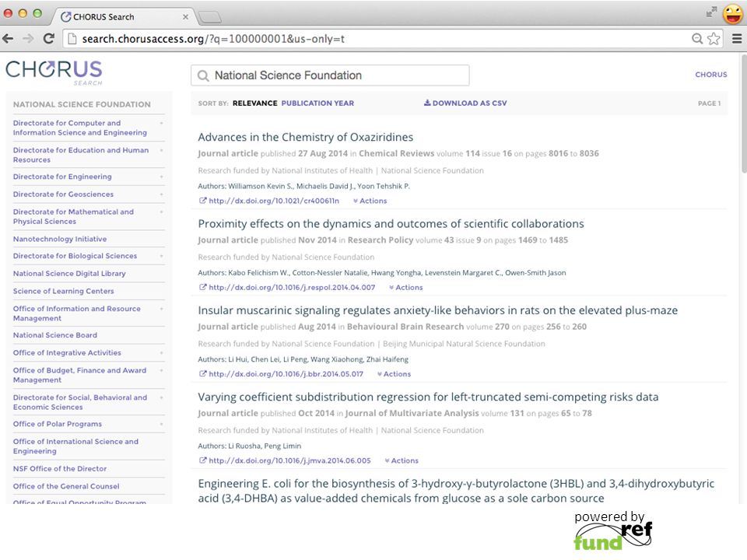Viewport: 747px width, 560px height.
Task: Expand Directorate for Engineering arrow
Action: tap(162, 177)
